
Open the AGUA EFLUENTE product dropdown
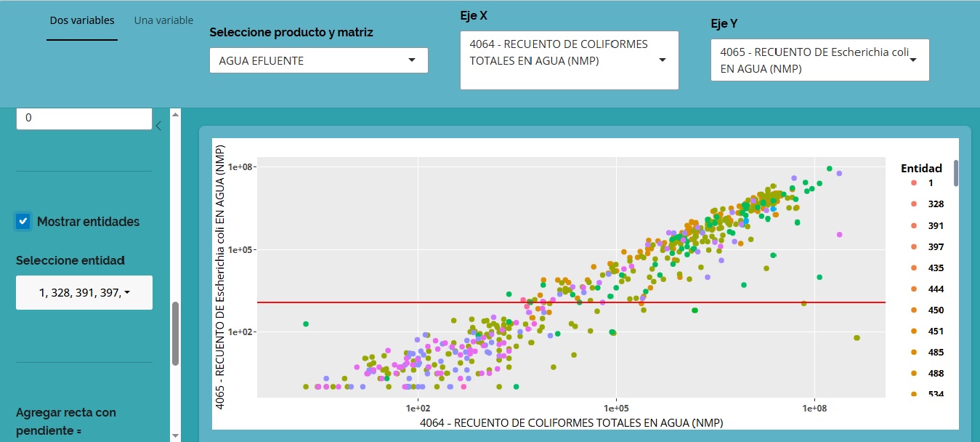pos(318,60)
